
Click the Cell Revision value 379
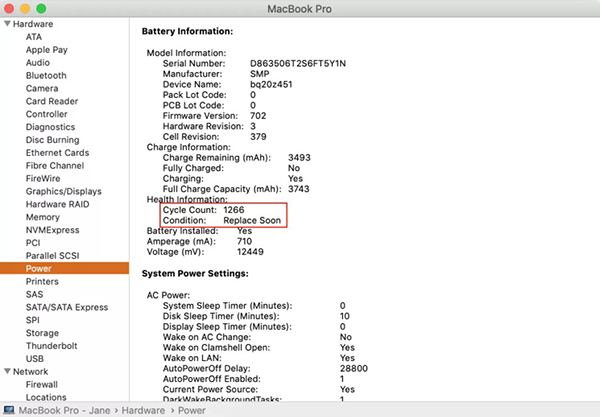(258, 137)
